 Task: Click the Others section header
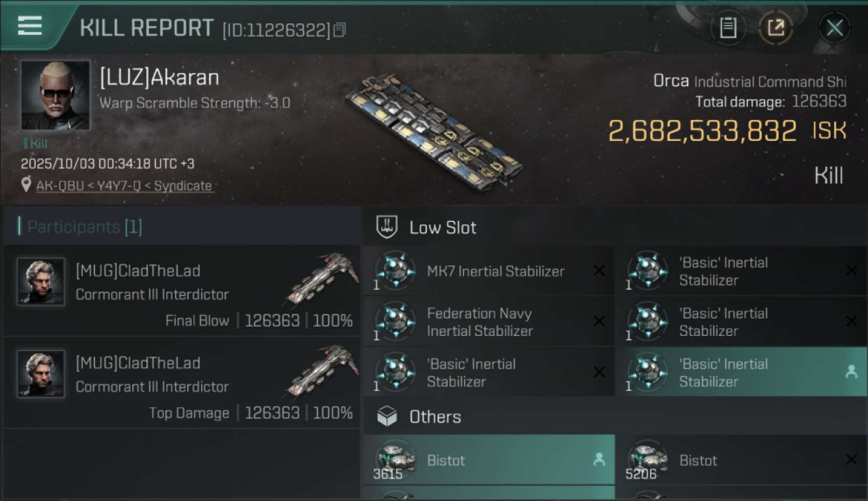[x=435, y=417]
